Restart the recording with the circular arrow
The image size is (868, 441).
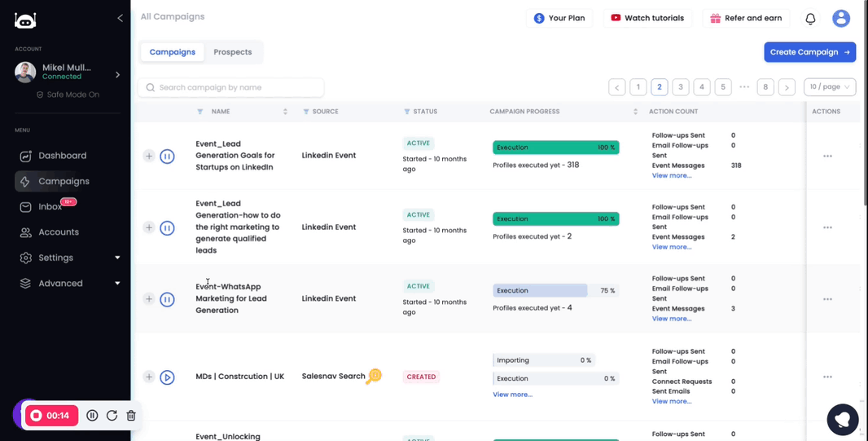pos(112,416)
